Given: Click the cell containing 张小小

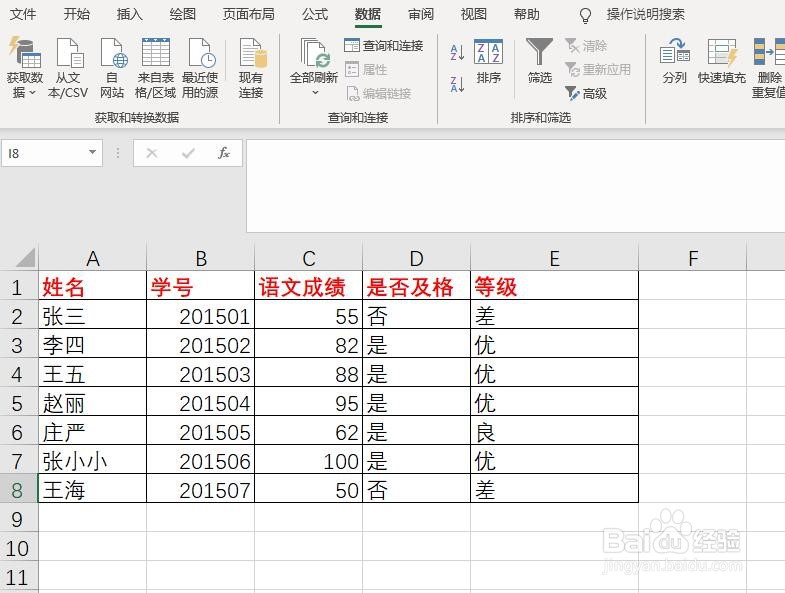Looking at the screenshot, I should (x=93, y=460).
